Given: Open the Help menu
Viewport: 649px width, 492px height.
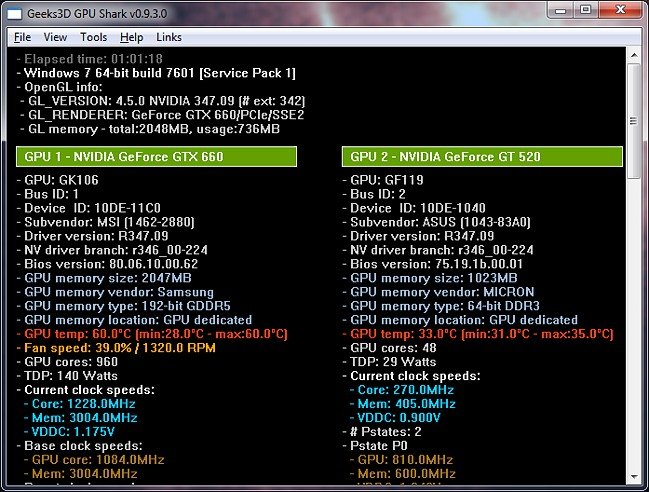Looking at the screenshot, I should [132, 37].
